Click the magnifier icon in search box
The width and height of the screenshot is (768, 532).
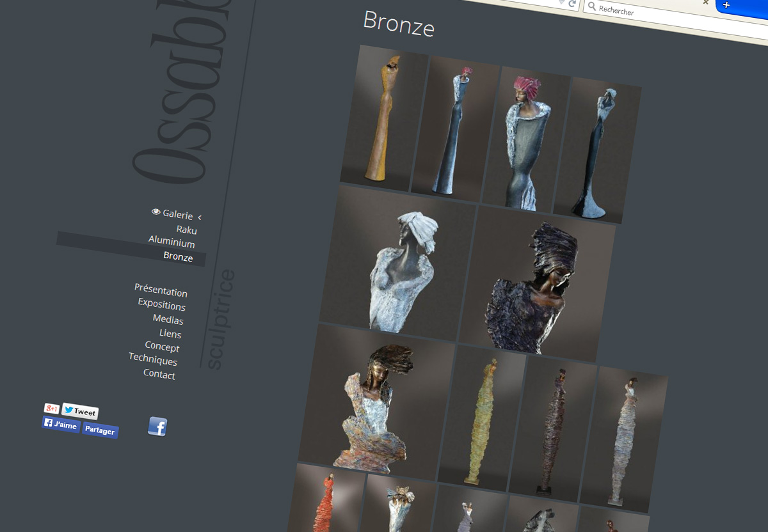coord(592,7)
